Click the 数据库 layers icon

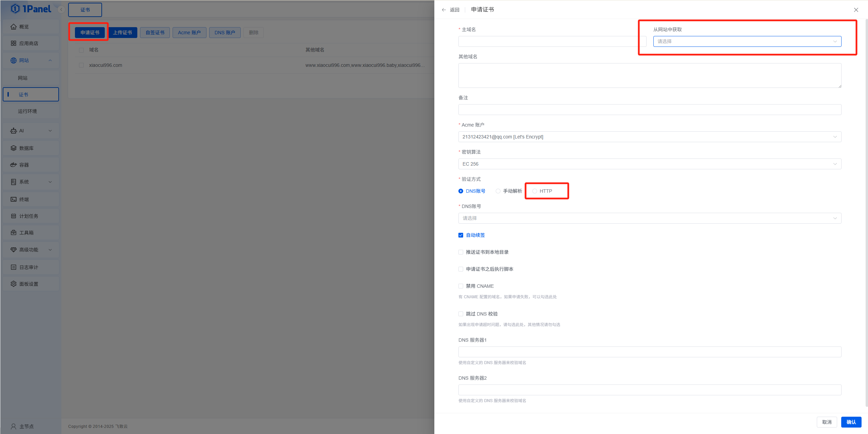[14, 148]
